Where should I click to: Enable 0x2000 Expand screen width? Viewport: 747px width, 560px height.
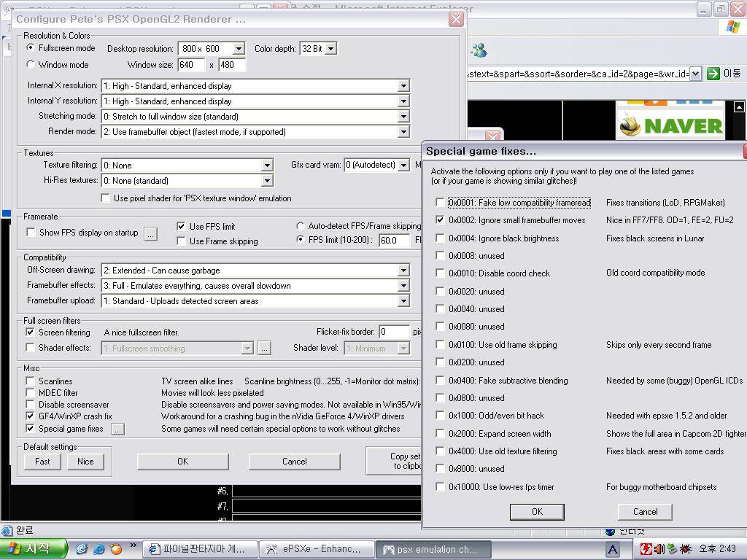tap(440, 433)
